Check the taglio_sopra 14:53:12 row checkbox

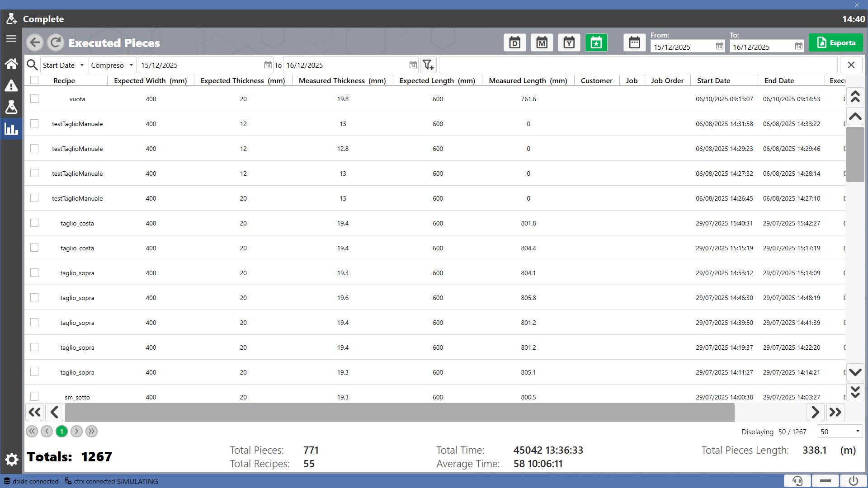tap(34, 272)
